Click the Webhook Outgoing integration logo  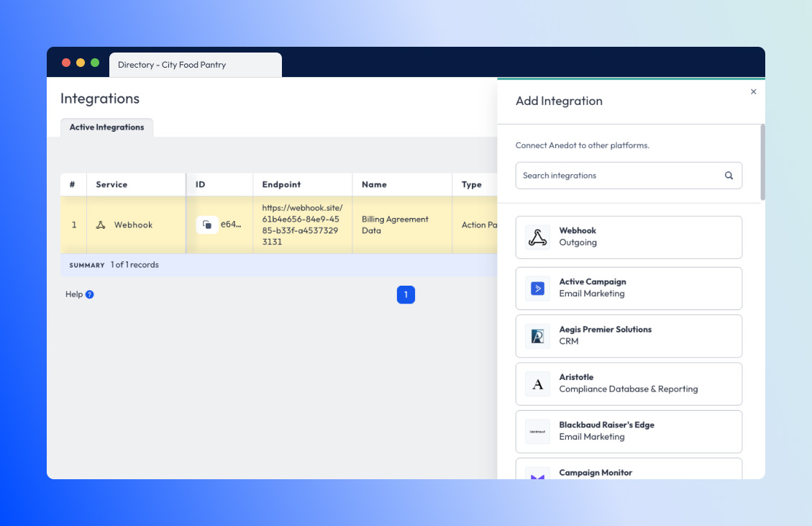pyautogui.click(x=537, y=237)
